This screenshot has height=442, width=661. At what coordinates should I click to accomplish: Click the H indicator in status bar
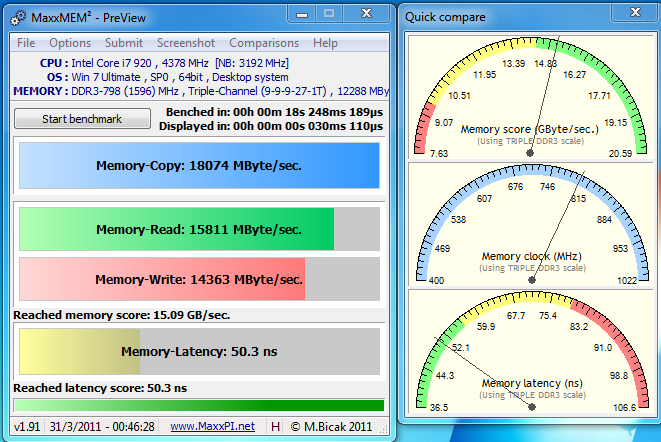click(x=275, y=426)
